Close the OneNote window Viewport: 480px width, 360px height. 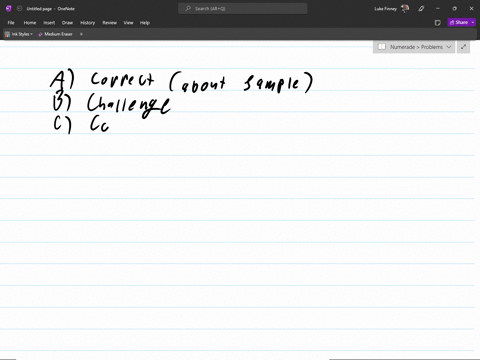click(x=471, y=9)
